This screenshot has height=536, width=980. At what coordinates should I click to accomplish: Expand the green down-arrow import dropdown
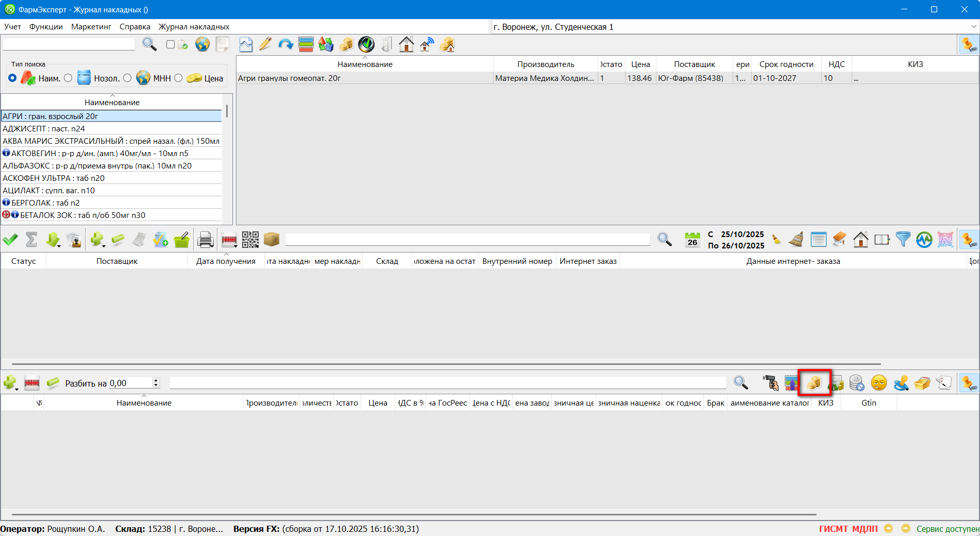[59, 246]
